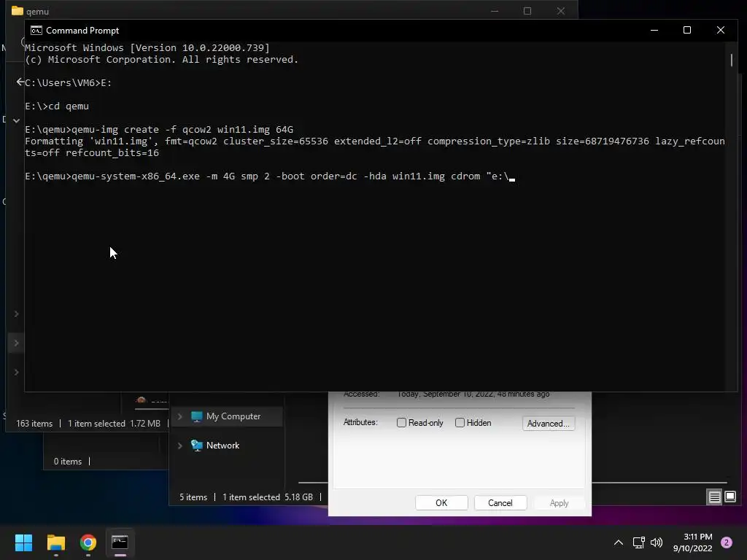
Task: Minimize the Command Prompt window
Action: 654,30
